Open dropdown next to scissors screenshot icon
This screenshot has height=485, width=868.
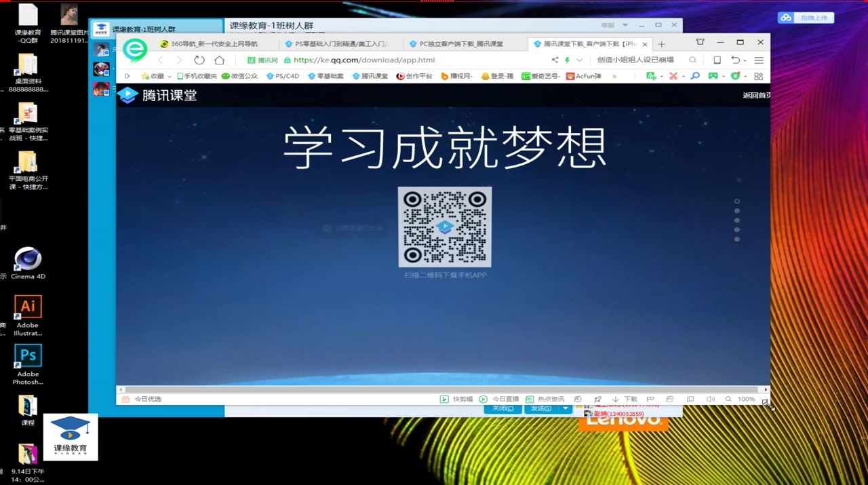tap(683, 76)
